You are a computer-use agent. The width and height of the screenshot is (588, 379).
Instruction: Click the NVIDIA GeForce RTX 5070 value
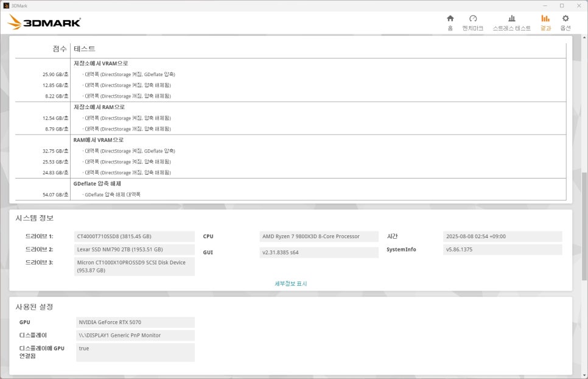(x=135, y=322)
